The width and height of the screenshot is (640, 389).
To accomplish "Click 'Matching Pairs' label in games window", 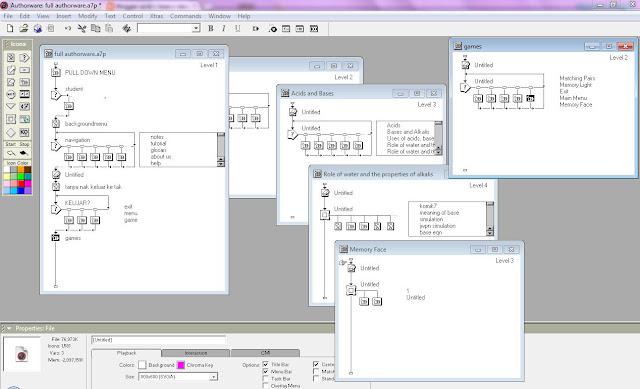I will (x=577, y=78).
